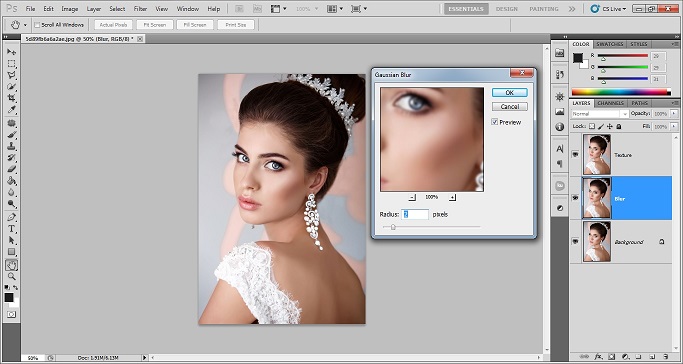Open the Fill slider arrow
This screenshot has width=683, height=364.
(674, 126)
